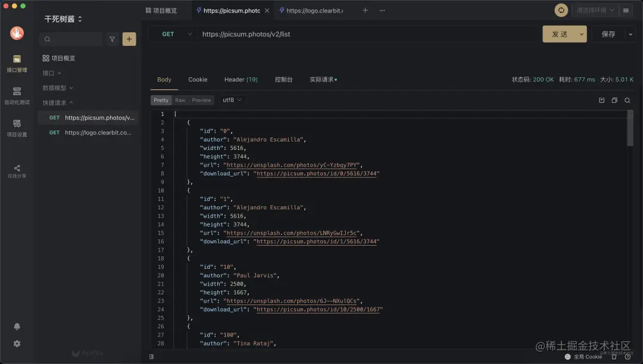This screenshot has height=364, width=643.
Task: Collapse the 快捷请求 tree section
Action: click(57, 102)
